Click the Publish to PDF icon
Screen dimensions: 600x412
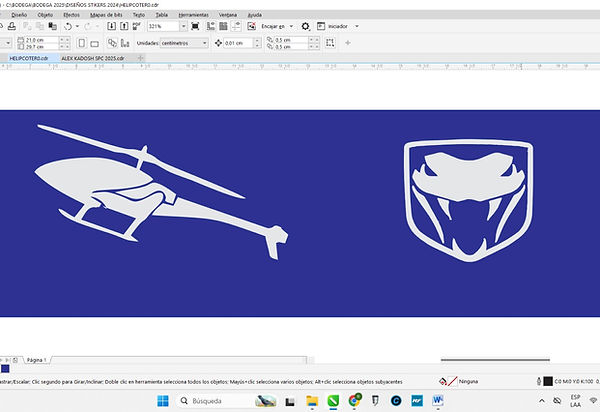click(x=136, y=26)
